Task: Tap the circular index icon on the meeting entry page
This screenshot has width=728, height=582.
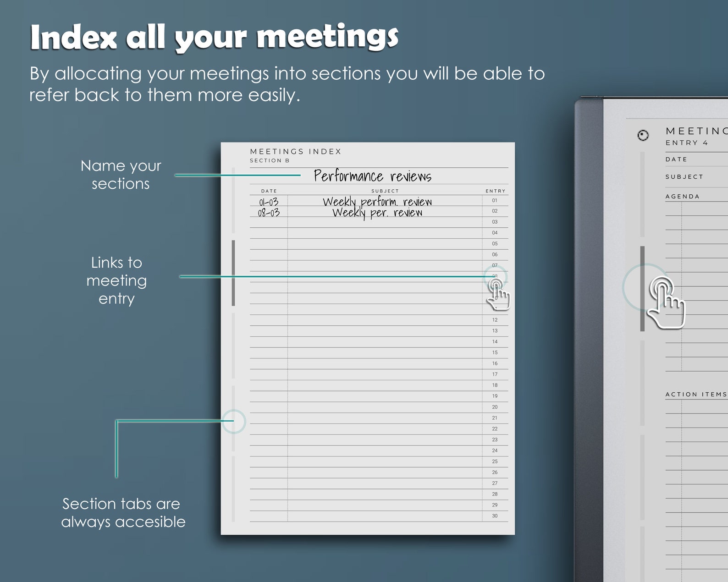Action: click(x=643, y=135)
